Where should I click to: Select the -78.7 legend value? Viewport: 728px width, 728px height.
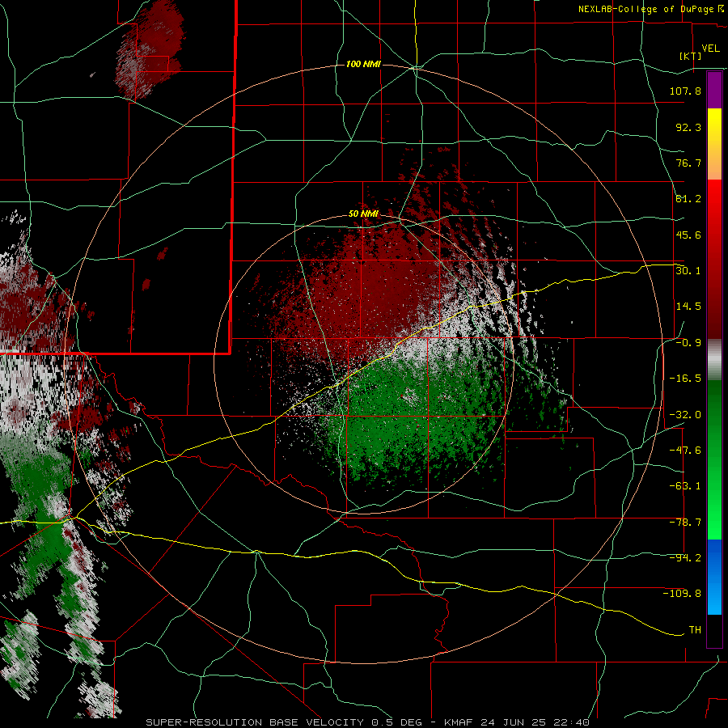click(685, 523)
